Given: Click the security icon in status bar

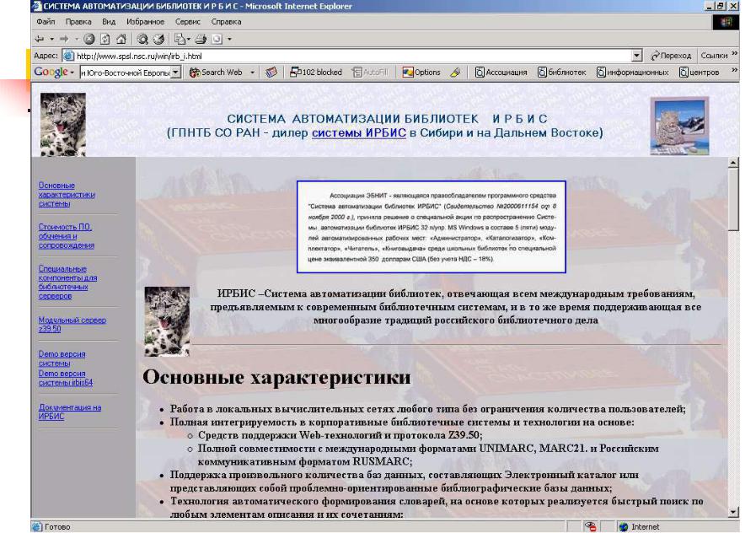Looking at the screenshot, I should (x=590, y=527).
